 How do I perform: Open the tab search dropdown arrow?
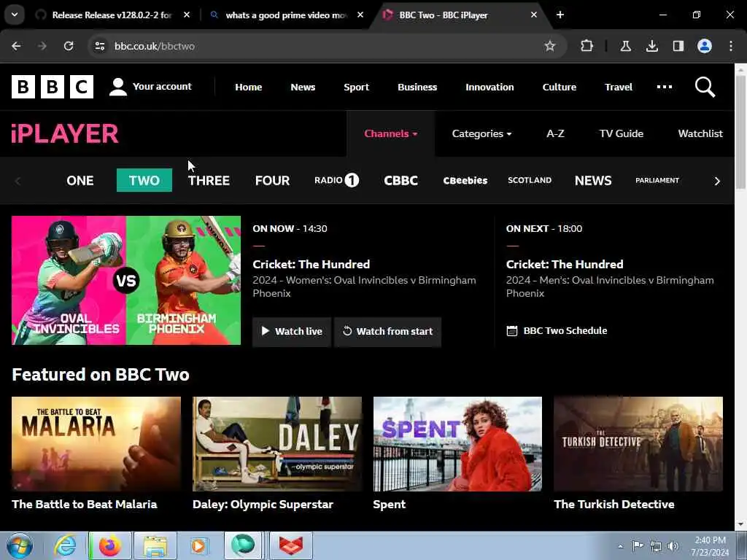pyautogui.click(x=15, y=15)
